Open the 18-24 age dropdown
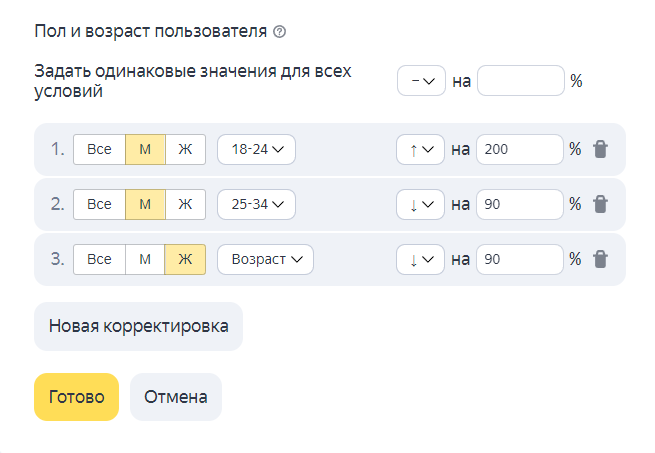This screenshot has height=453, width=655. 256,149
